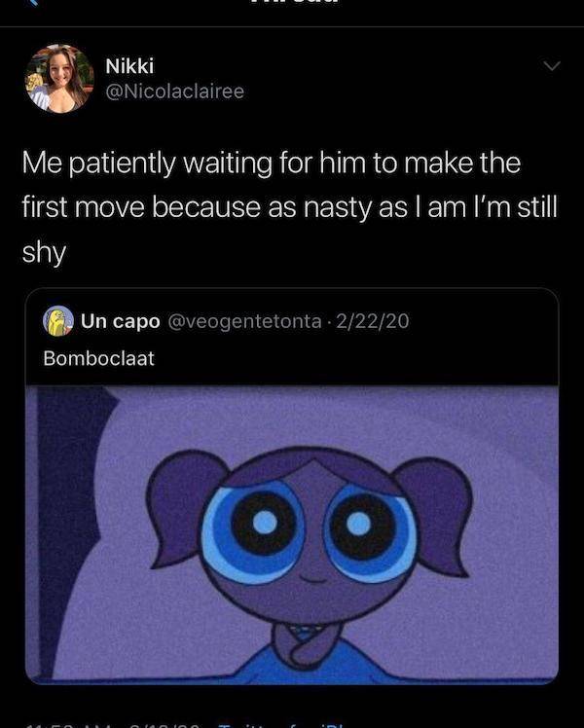Select the Bomboclaat quoted tweet text

click(98, 357)
